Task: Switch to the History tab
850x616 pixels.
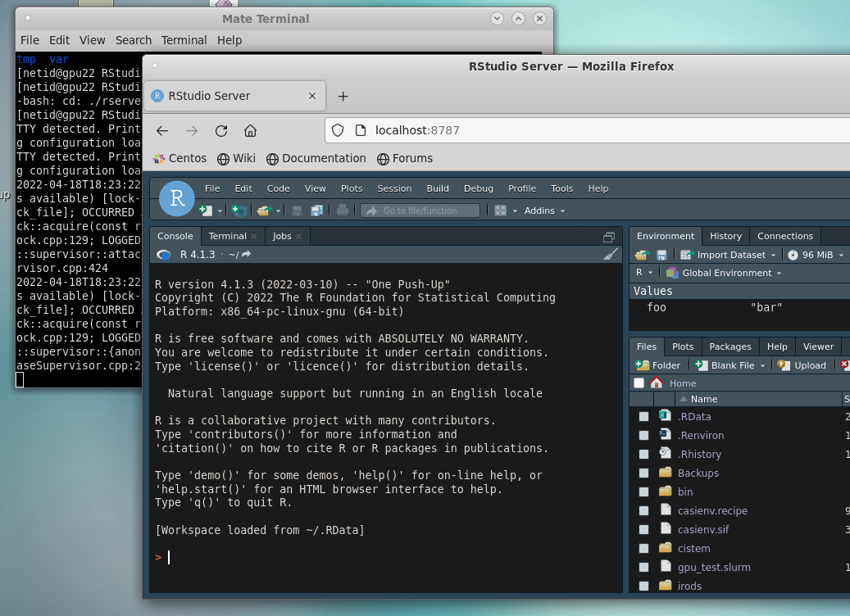Action: pyautogui.click(x=725, y=236)
